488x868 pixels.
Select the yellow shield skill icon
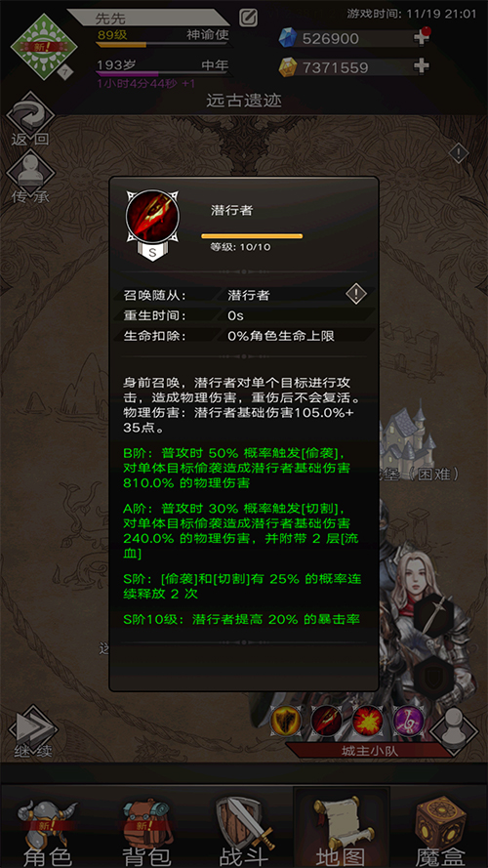click(x=286, y=721)
